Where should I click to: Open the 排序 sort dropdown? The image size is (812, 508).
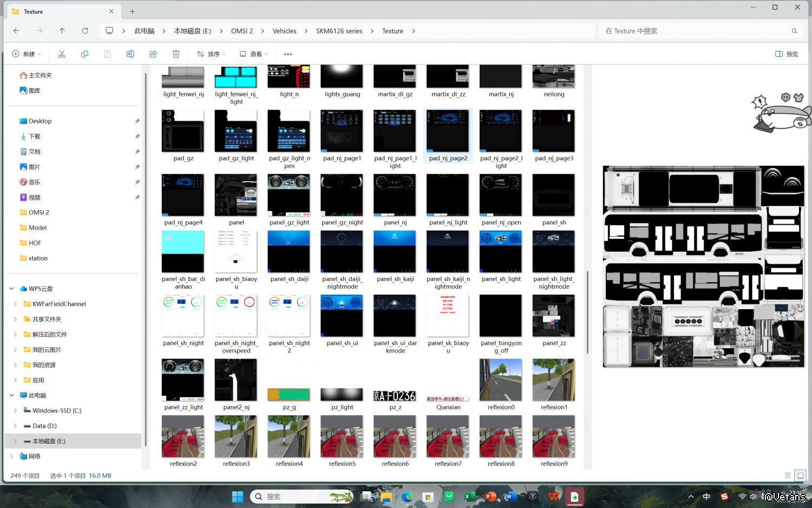tap(211, 54)
